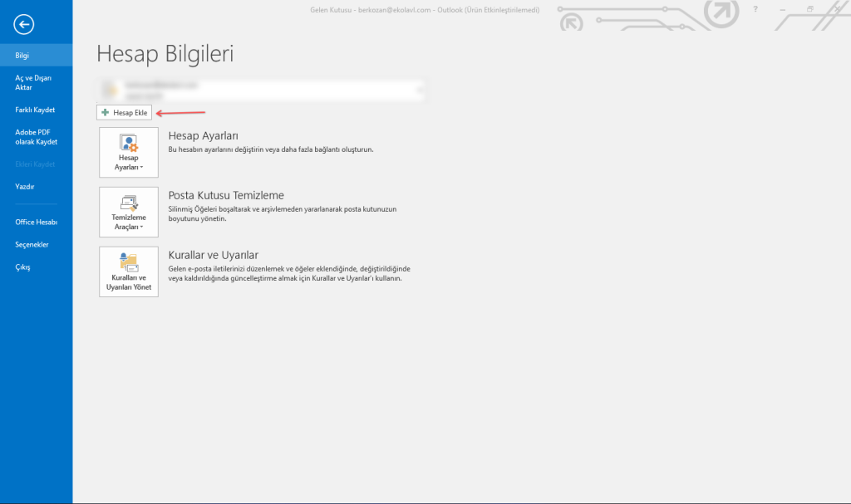This screenshot has height=504, width=851.
Task: Select the Bilgi tab in sidebar
Action: (22, 56)
